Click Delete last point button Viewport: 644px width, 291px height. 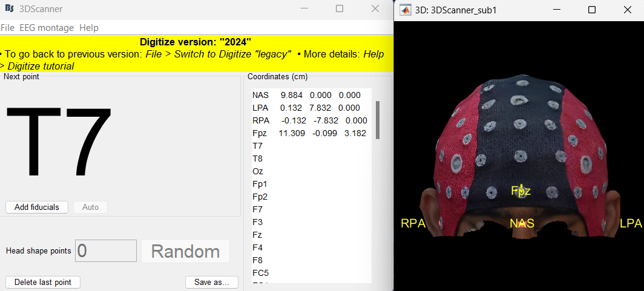pos(42,283)
